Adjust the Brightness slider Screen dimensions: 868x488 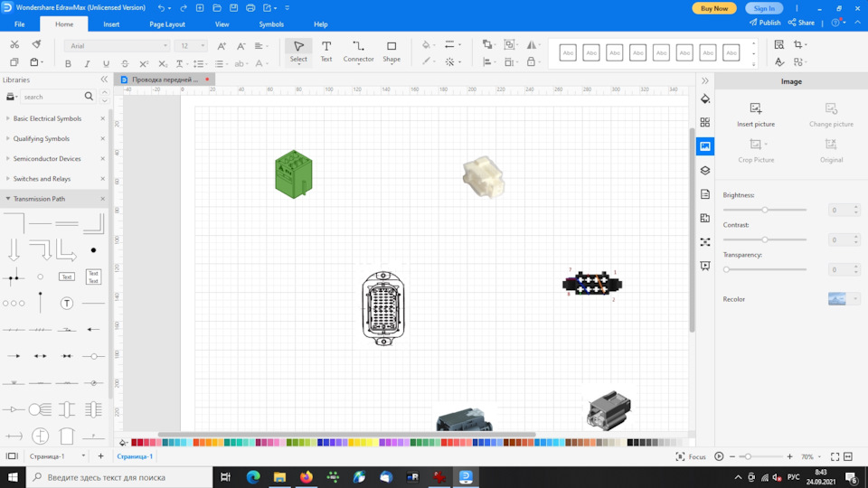pos(765,211)
